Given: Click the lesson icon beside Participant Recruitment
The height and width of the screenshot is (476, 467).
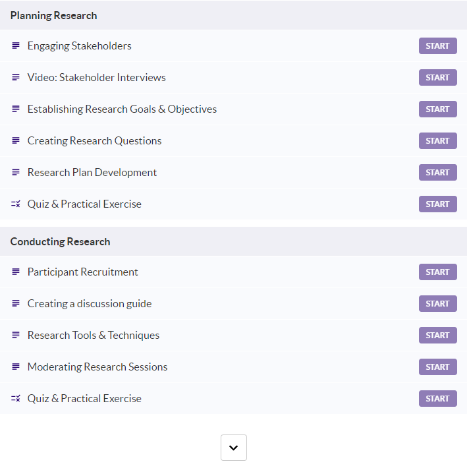Looking at the screenshot, I should click(15, 272).
